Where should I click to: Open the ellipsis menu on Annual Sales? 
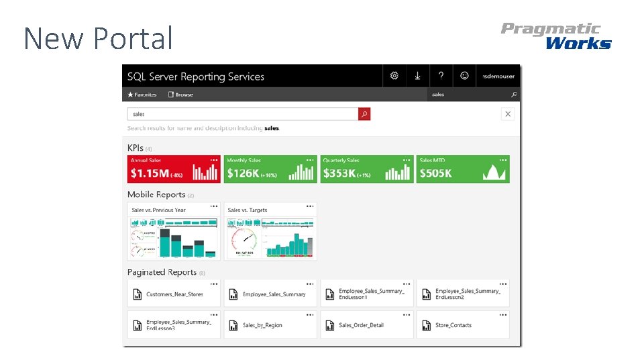tap(214, 160)
